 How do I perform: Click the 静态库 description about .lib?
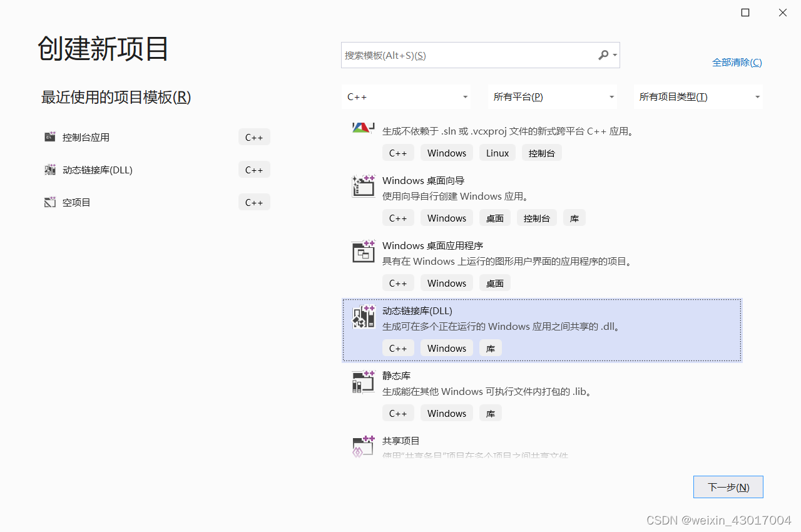[487, 391]
